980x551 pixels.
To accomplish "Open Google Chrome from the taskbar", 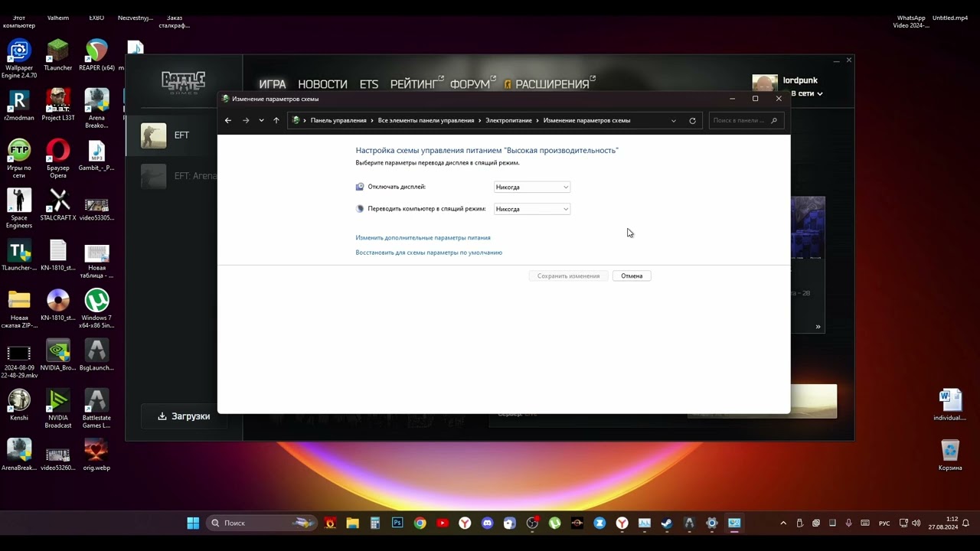I will (420, 523).
